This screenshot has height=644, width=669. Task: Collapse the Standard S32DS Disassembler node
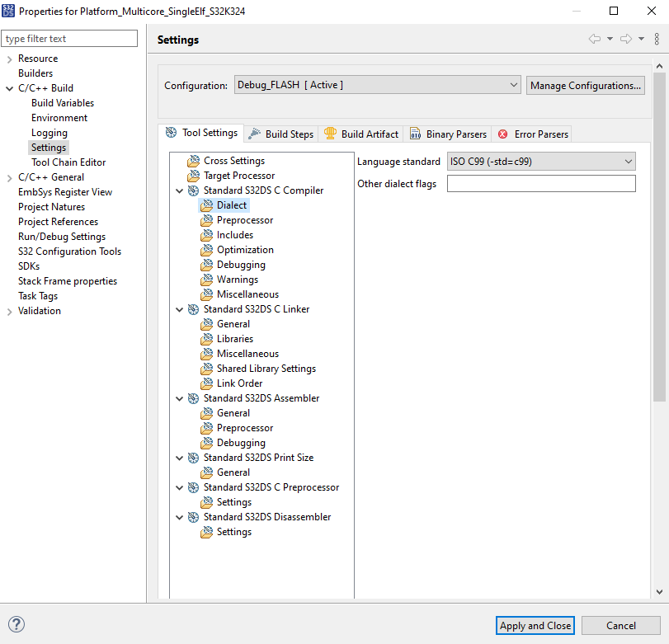coord(180,517)
